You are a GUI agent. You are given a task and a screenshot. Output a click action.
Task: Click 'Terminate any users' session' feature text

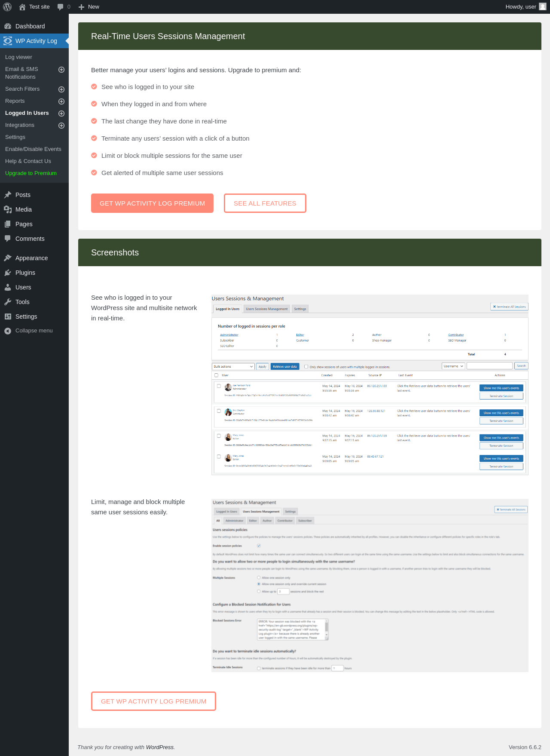[175, 138]
